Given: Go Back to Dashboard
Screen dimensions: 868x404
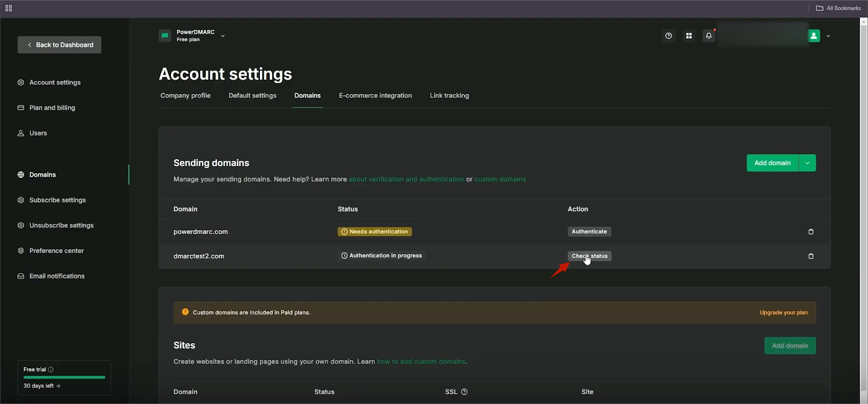Looking at the screenshot, I should [x=60, y=45].
